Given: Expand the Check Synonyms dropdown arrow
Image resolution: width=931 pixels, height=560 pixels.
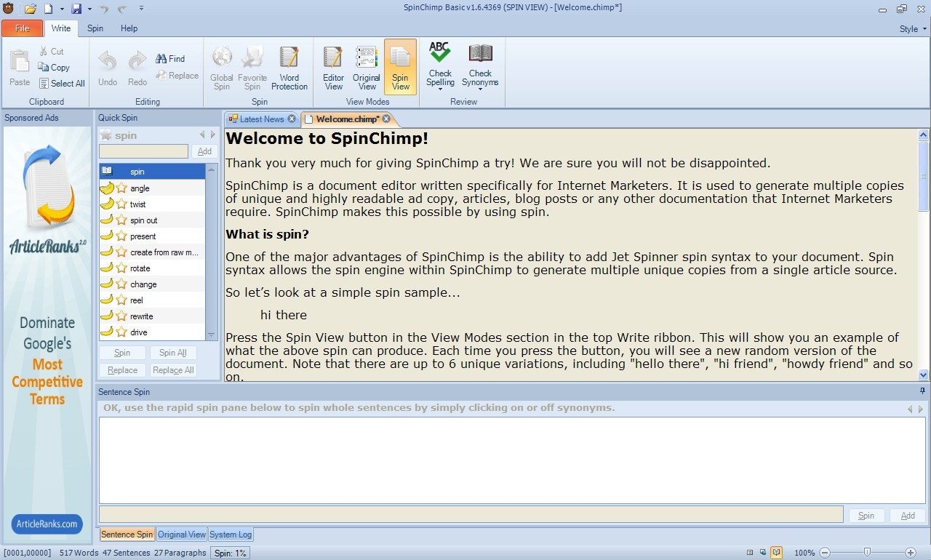Looking at the screenshot, I should click(480, 90).
